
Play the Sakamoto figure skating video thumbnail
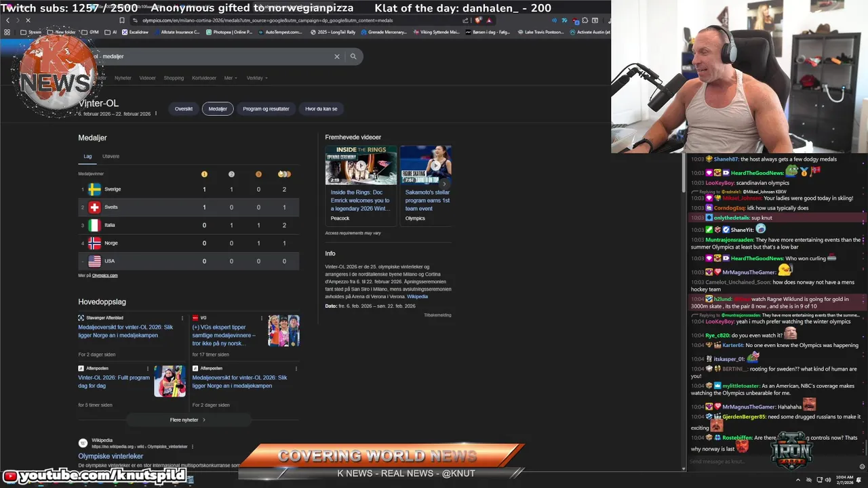(x=426, y=165)
